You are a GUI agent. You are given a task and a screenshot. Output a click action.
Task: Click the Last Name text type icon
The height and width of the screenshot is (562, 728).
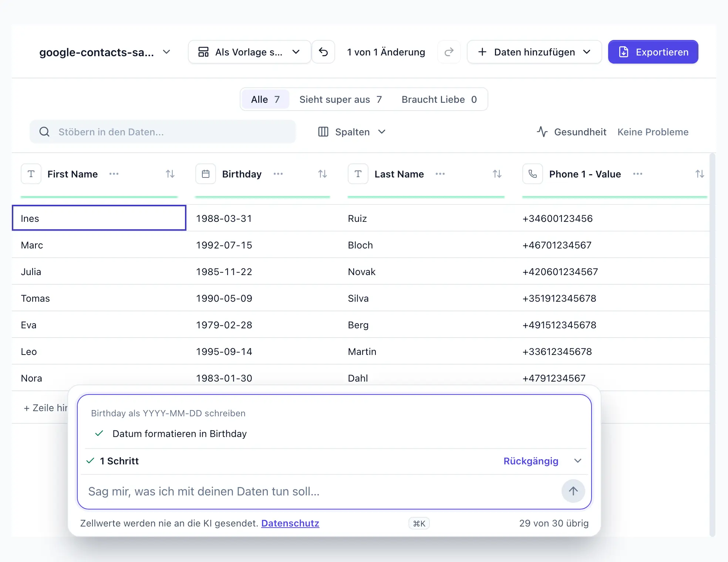click(x=358, y=174)
